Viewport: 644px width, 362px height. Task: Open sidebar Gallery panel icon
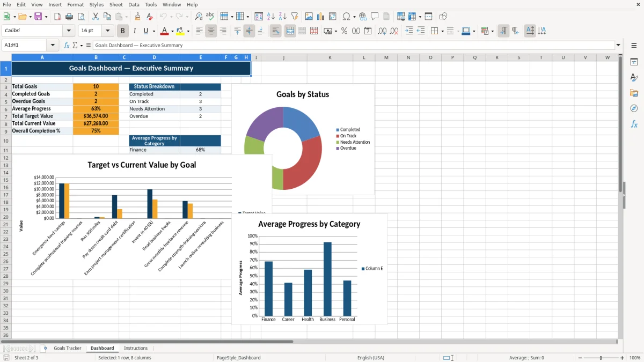[634, 93]
